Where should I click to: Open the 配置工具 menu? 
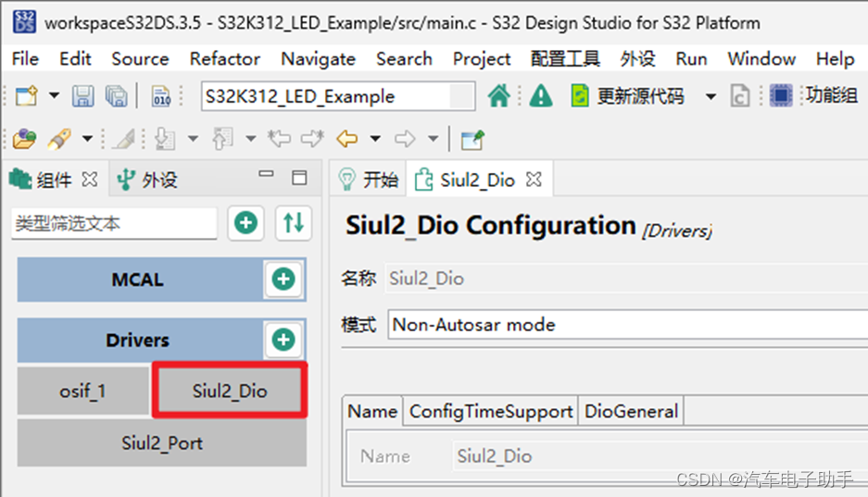[x=565, y=58]
